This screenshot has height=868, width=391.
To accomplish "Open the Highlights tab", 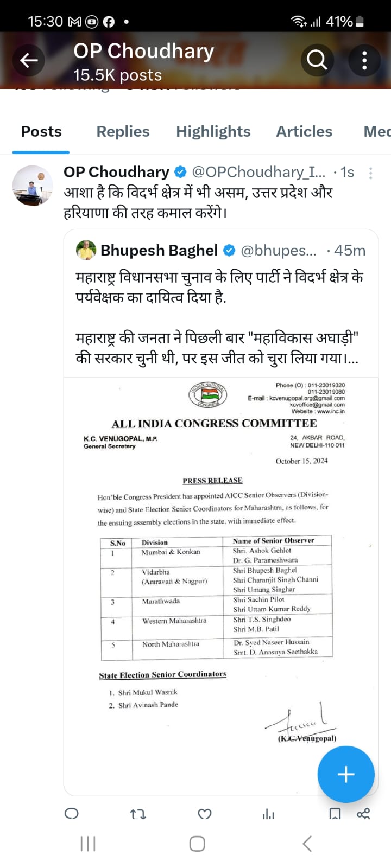I will [x=213, y=131].
